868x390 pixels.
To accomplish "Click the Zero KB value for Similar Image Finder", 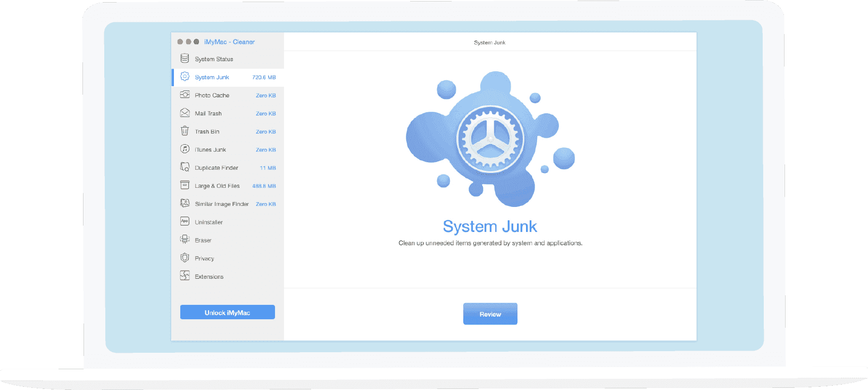I will 266,204.
